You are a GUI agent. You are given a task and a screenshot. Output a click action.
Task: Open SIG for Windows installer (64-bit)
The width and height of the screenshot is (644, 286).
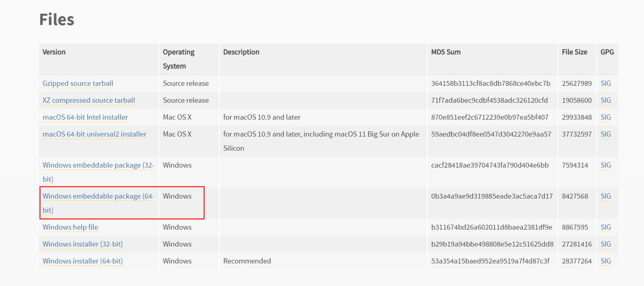tap(605, 261)
